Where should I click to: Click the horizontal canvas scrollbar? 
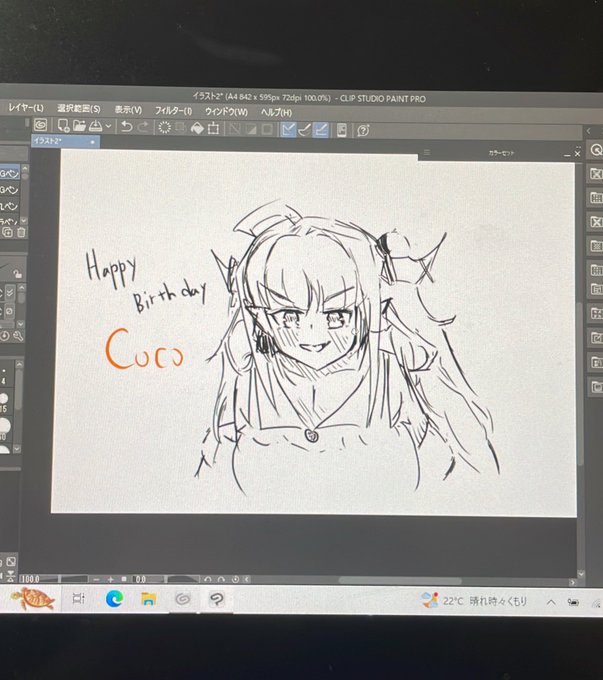coord(400,581)
